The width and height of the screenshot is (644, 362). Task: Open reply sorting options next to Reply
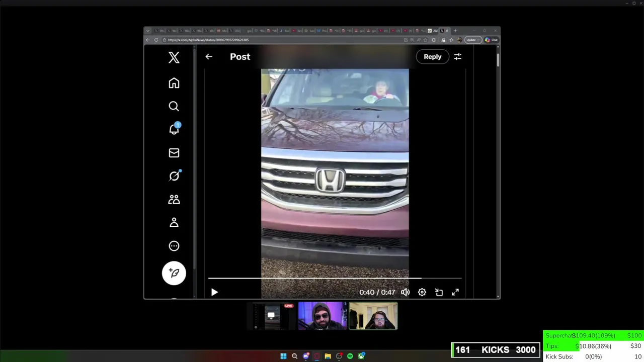(x=458, y=57)
